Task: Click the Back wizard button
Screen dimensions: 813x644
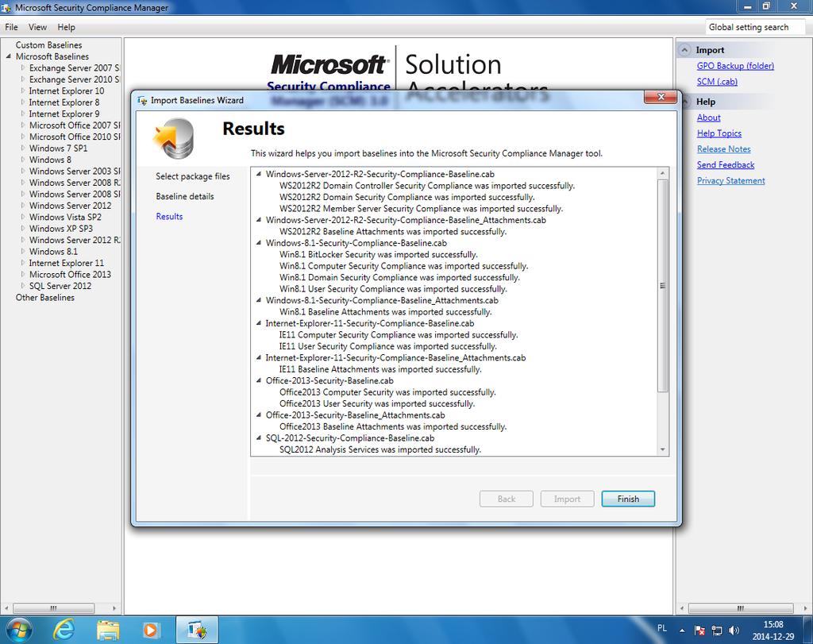Action: [506, 499]
